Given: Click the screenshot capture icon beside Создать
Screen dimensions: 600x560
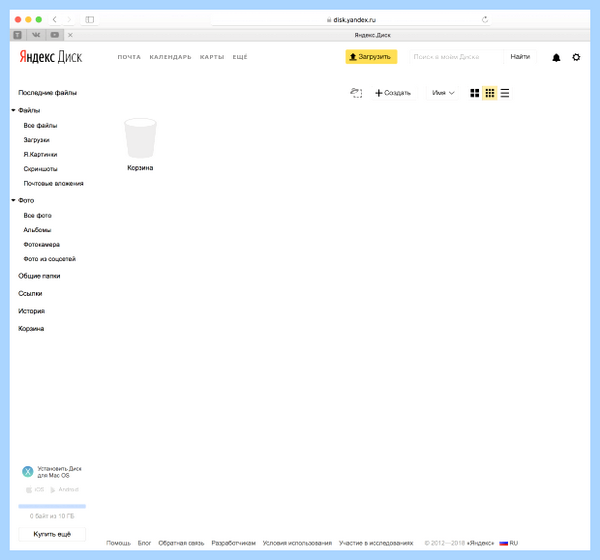Looking at the screenshot, I should point(356,93).
